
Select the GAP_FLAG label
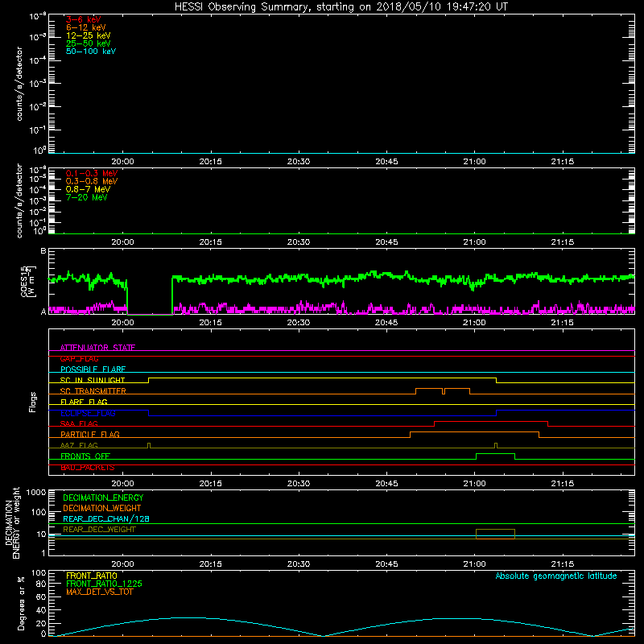79,358
